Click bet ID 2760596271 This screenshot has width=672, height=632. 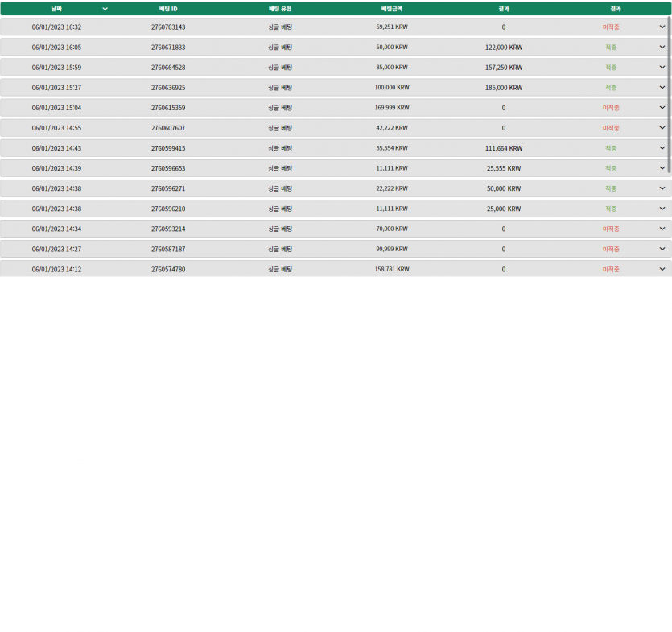[x=168, y=188]
